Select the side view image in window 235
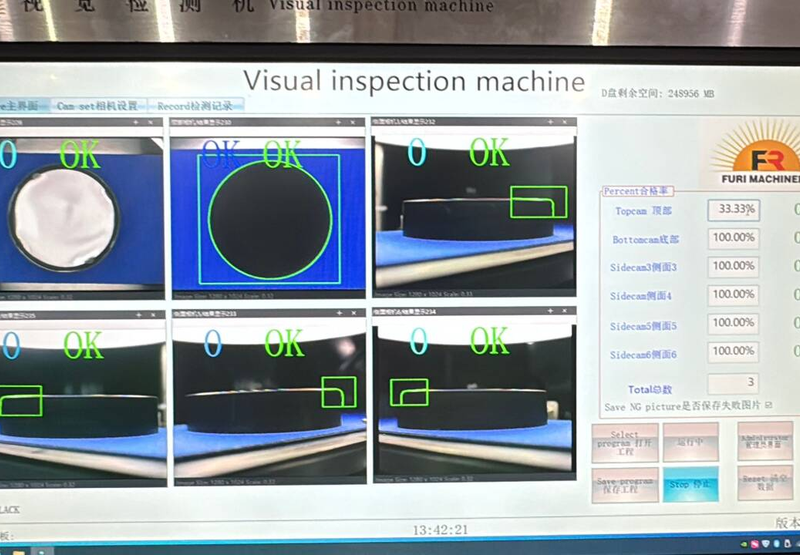 point(83,405)
